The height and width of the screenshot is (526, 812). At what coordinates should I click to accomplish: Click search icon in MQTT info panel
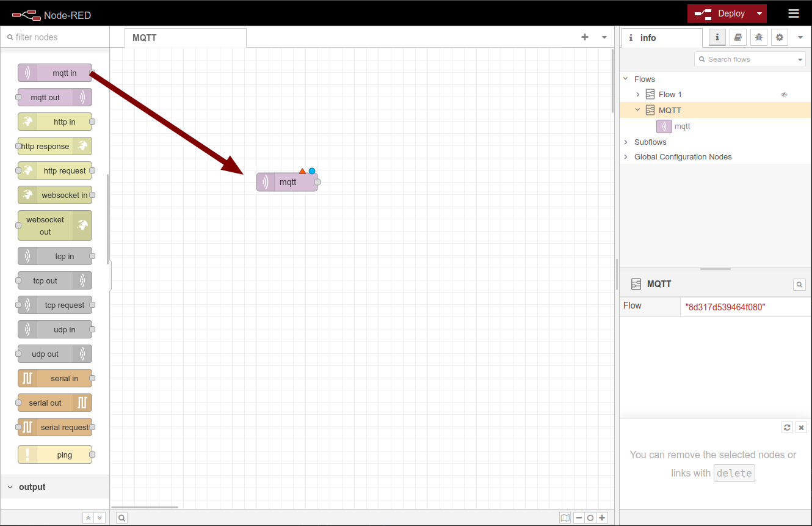click(x=799, y=284)
